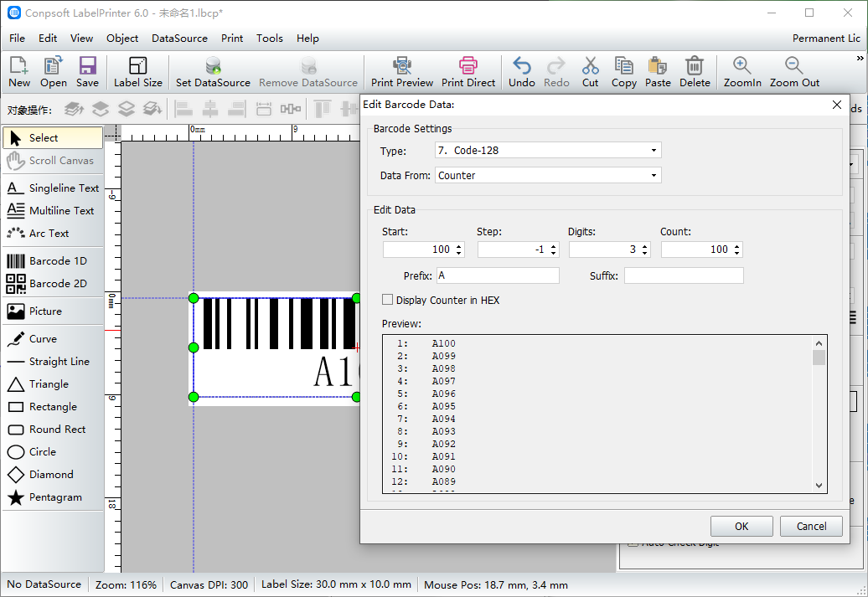Choose the Arc Text tool
Viewport: 868px width, 597px height.
pos(53,234)
